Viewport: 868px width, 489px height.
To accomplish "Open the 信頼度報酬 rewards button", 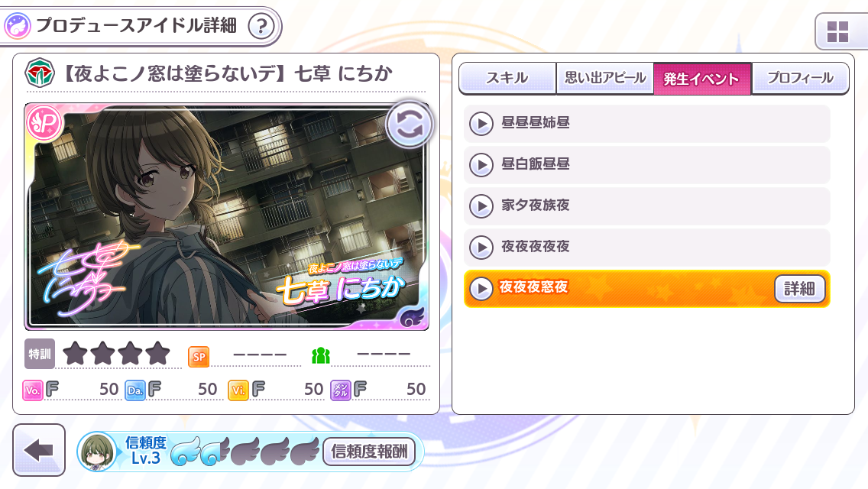I will 369,452.
